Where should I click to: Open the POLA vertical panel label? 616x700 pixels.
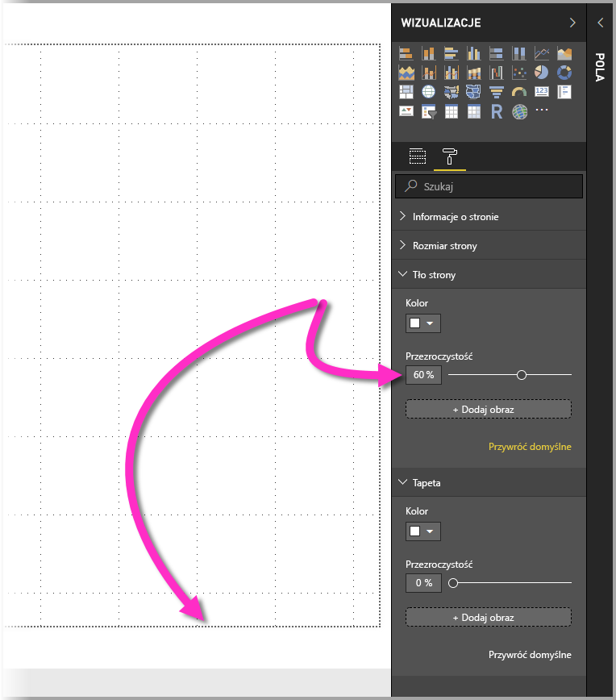point(600,67)
